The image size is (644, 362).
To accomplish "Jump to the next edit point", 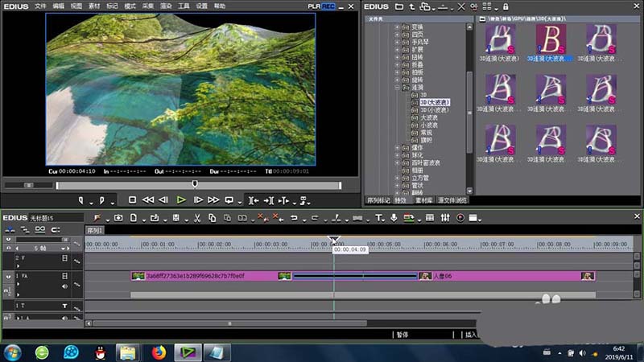I will click(269, 200).
